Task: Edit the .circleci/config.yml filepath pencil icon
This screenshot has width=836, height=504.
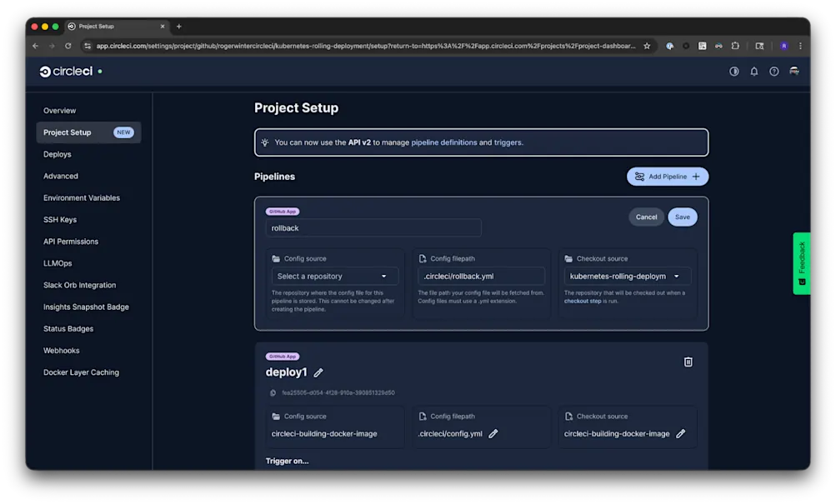Action: pyautogui.click(x=493, y=433)
